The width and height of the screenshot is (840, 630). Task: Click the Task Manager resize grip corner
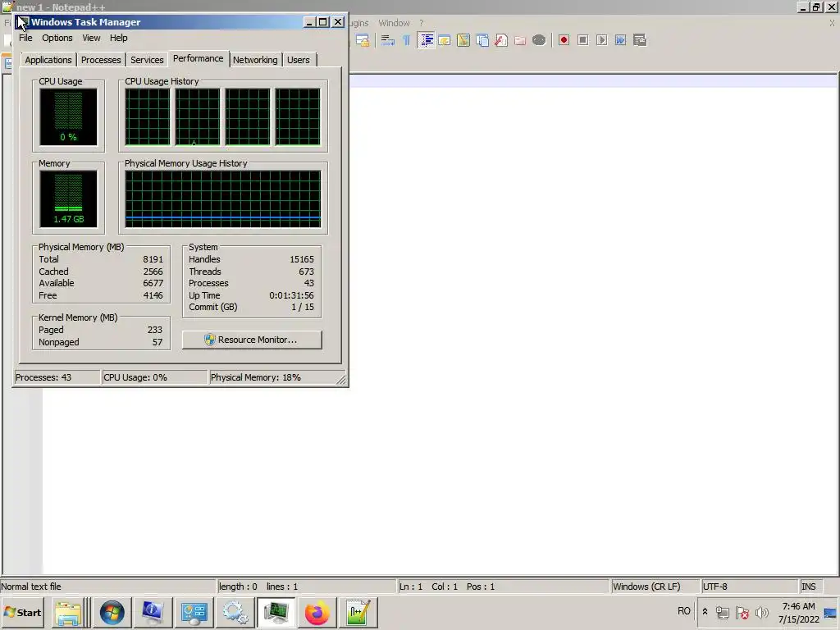pos(341,380)
